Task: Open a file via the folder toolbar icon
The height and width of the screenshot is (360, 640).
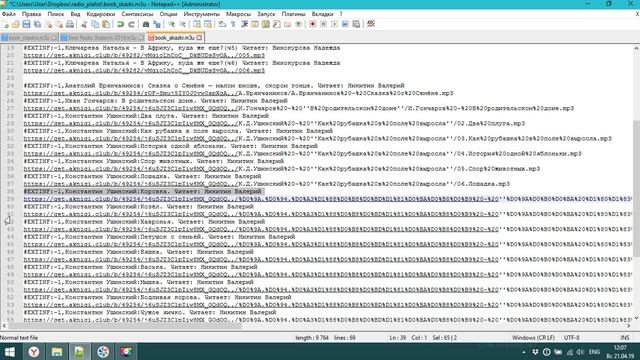Action: click(x=16, y=24)
